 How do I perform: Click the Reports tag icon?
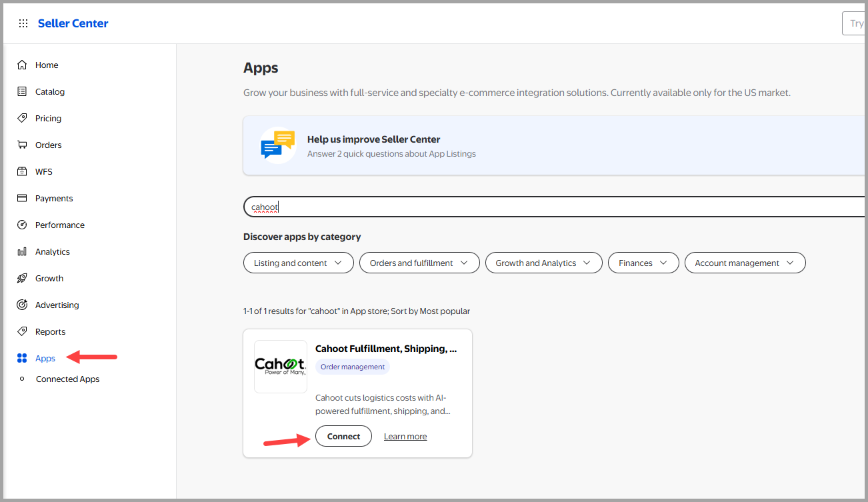point(22,331)
